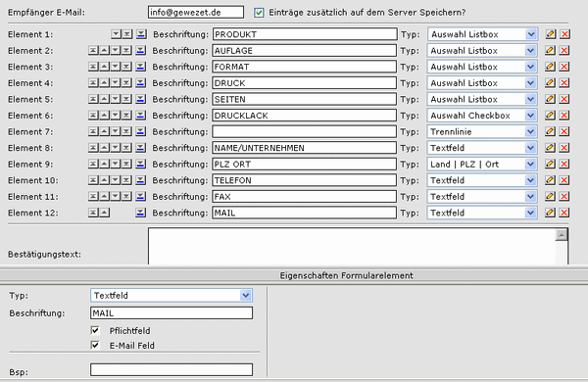588x382 pixels.
Task: Open the 'Land | PLZ | Ort' dropdown
Action: 482,164
